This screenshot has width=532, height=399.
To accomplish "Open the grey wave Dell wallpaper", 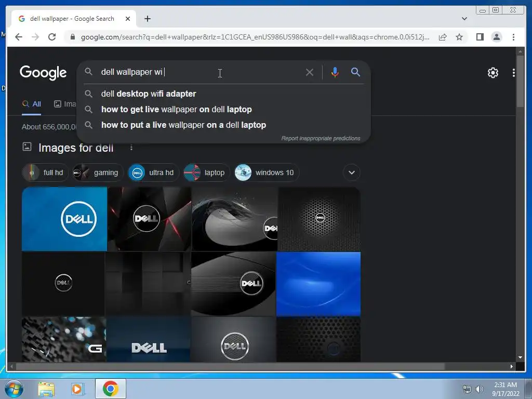I will click(234, 219).
